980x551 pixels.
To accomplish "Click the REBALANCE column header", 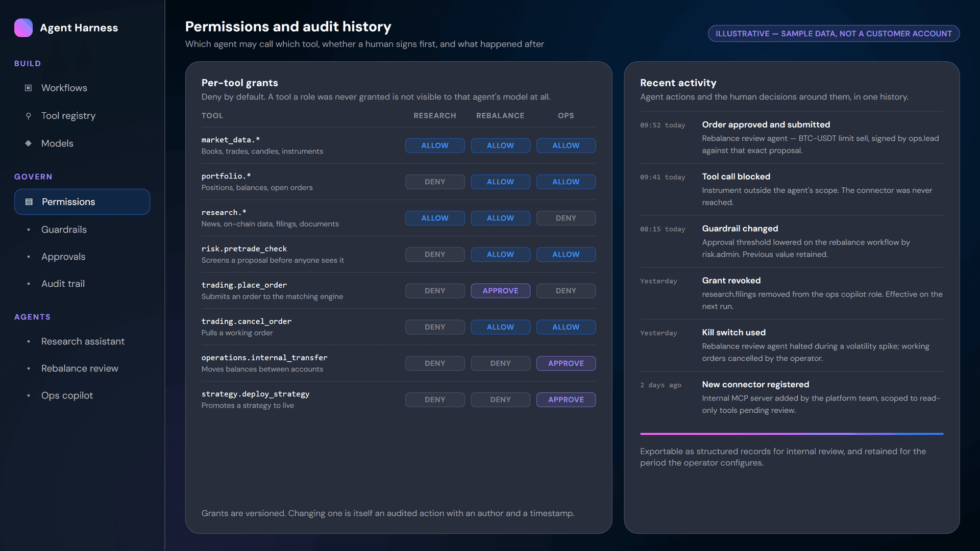I will point(500,116).
